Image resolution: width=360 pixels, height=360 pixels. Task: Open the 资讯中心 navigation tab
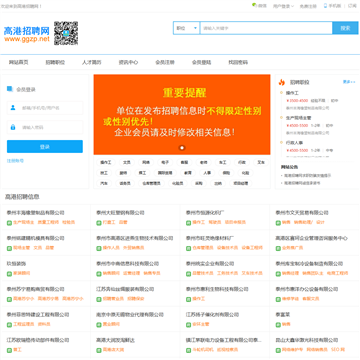(x=128, y=62)
